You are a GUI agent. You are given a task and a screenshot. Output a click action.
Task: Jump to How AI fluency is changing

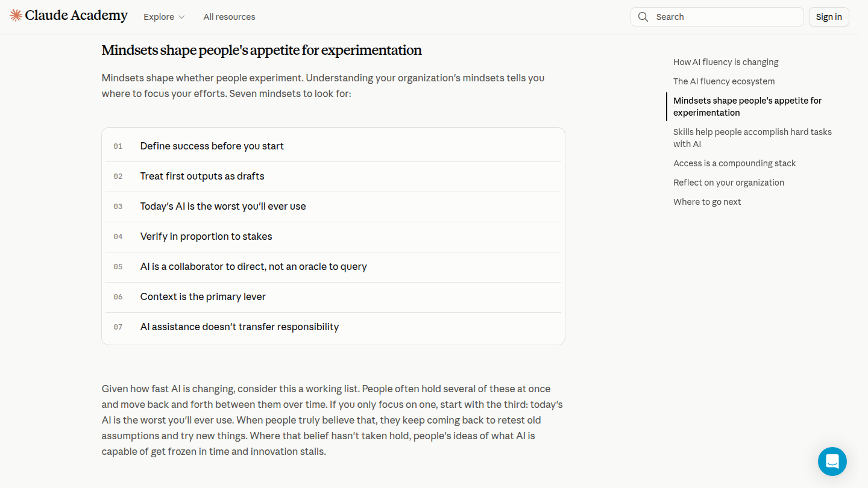pos(726,62)
